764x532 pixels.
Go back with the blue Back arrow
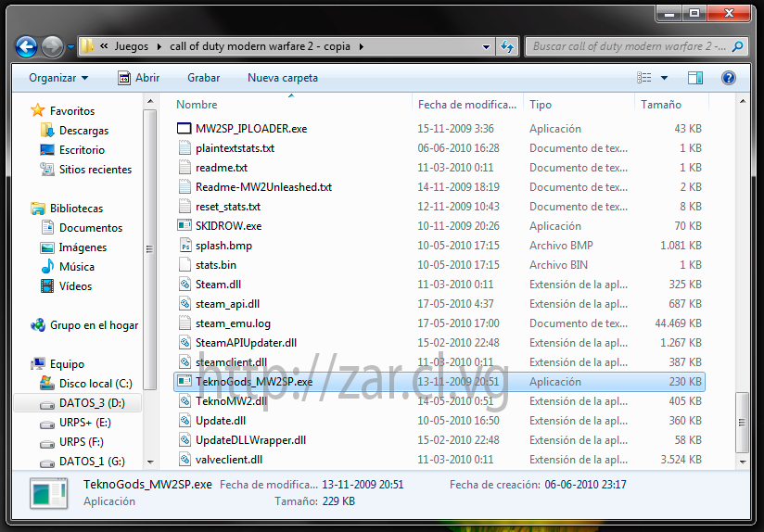[x=26, y=46]
